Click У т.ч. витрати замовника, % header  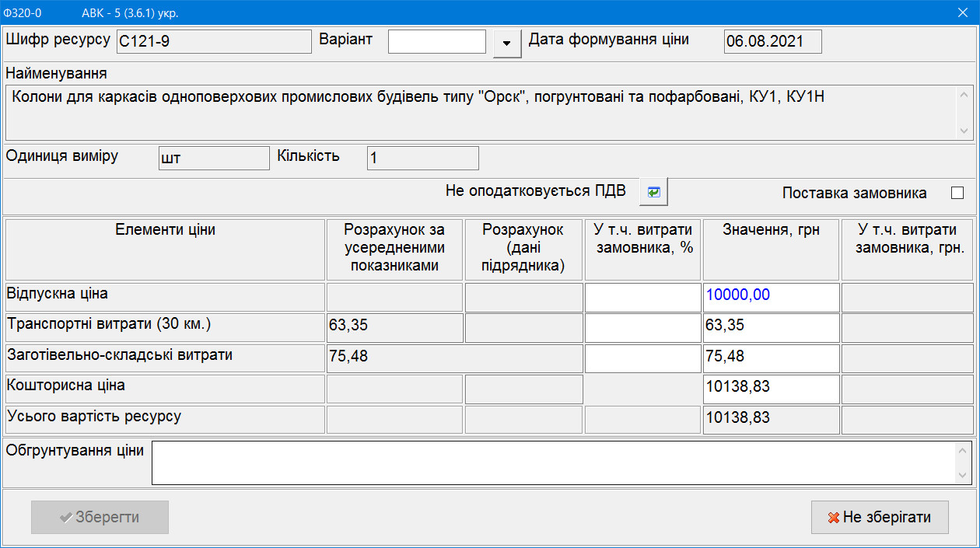tap(643, 250)
